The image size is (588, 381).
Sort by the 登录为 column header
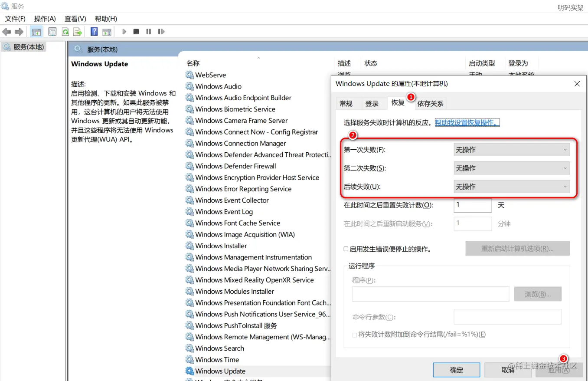coord(518,63)
